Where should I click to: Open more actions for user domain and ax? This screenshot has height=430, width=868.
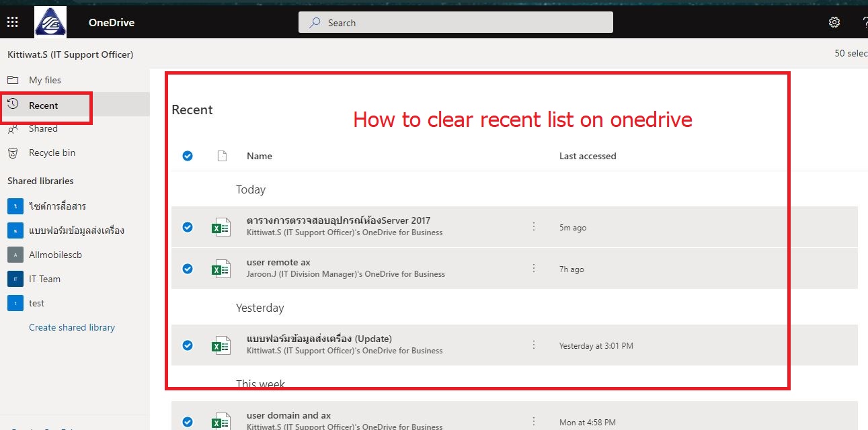pos(534,421)
